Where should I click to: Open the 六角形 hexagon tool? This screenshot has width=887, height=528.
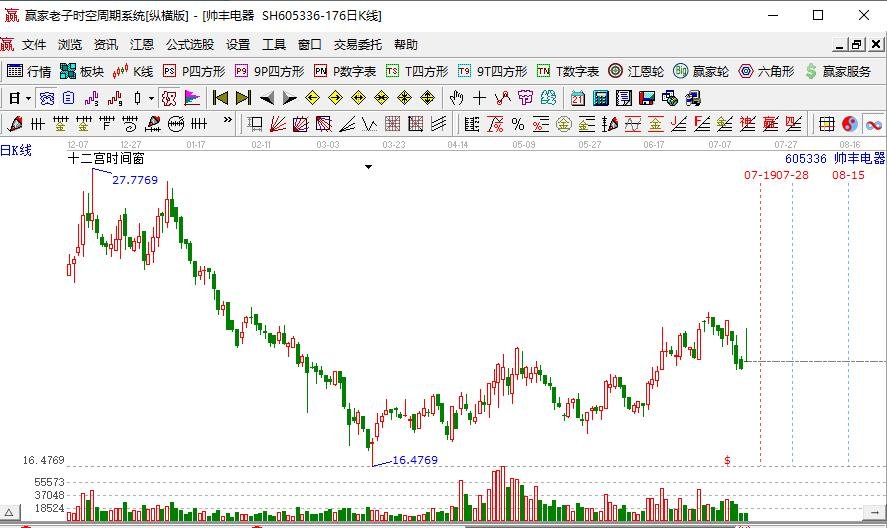click(767, 71)
